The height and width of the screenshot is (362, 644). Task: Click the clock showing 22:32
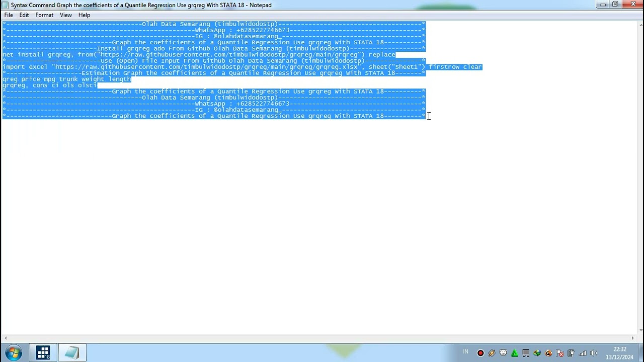[620, 353]
